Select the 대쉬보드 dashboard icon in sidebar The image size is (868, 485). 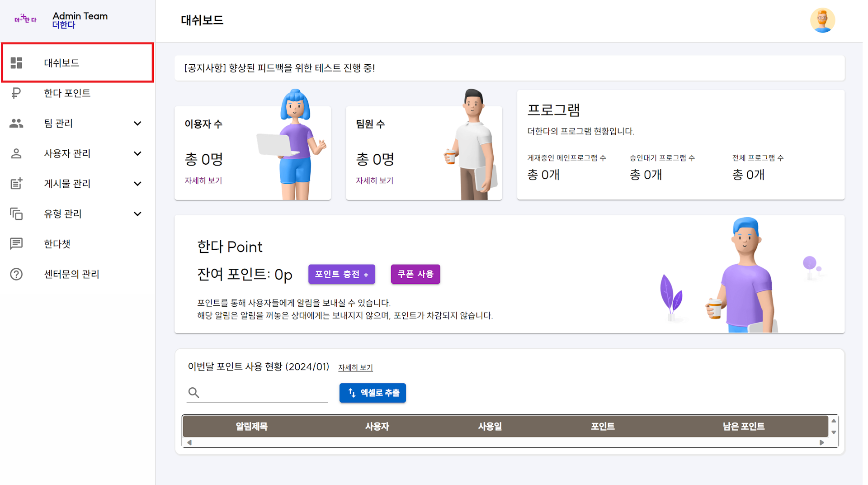tap(16, 63)
